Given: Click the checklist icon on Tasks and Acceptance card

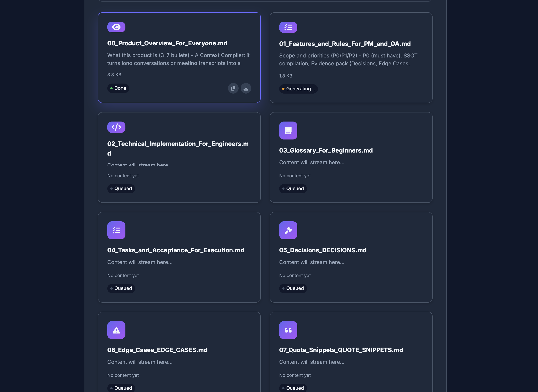Looking at the screenshot, I should (116, 230).
